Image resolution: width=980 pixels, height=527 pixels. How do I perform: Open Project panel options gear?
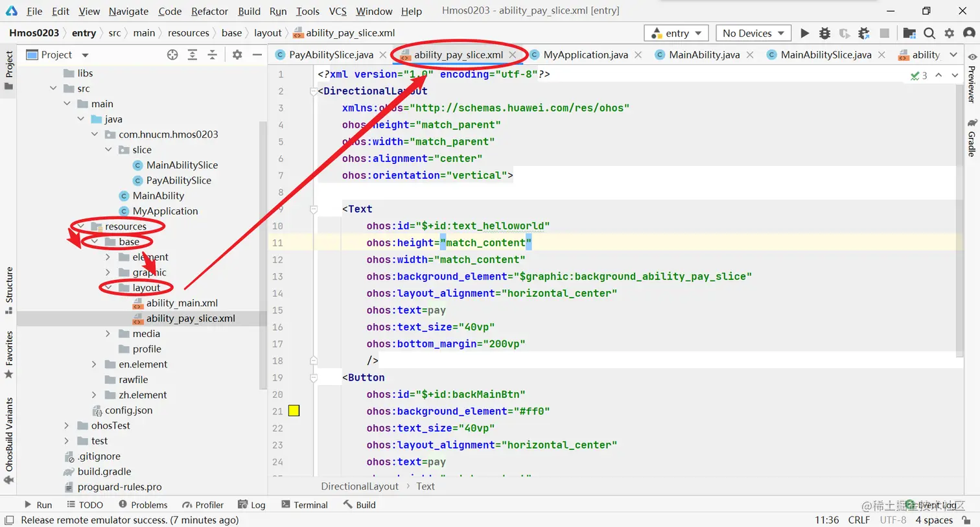[237, 55]
